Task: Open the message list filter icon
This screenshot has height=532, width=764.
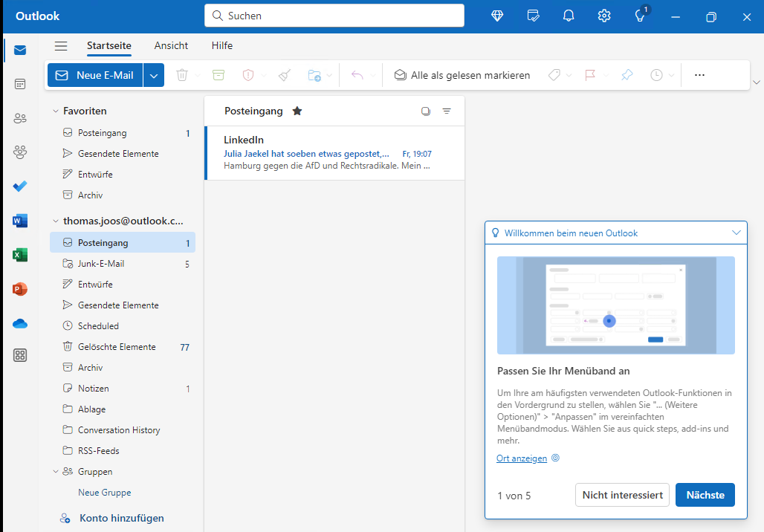Action: 447,111
